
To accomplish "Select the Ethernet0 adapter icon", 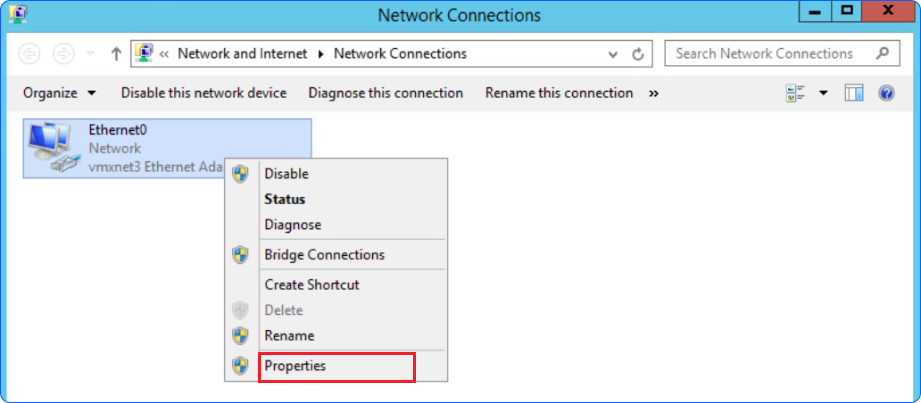I will click(x=52, y=148).
